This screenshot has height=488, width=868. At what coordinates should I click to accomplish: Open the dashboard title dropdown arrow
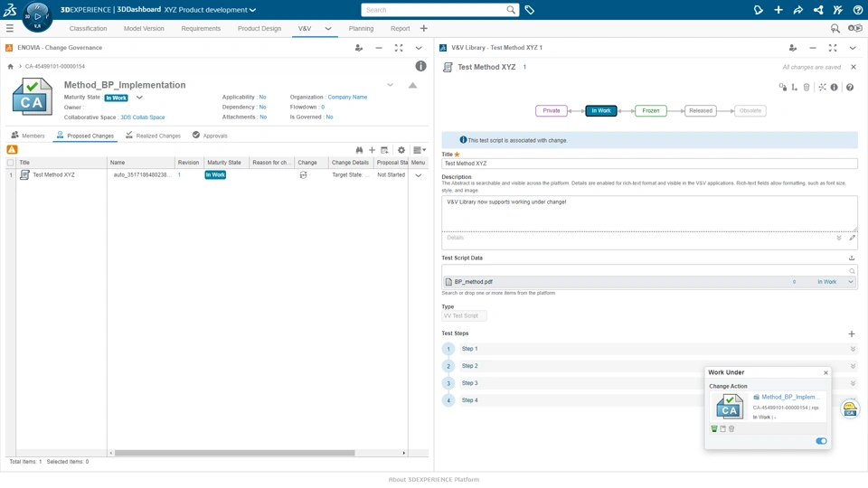[253, 10]
